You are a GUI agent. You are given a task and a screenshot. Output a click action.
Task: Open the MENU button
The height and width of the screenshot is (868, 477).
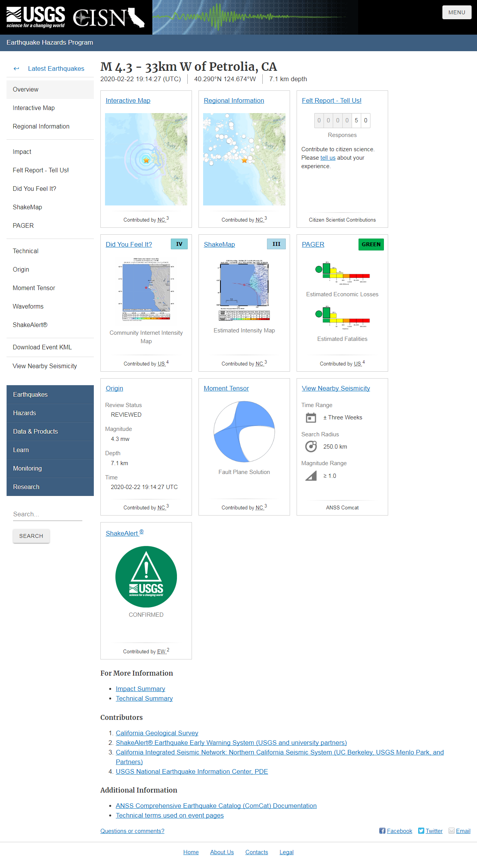tap(457, 12)
